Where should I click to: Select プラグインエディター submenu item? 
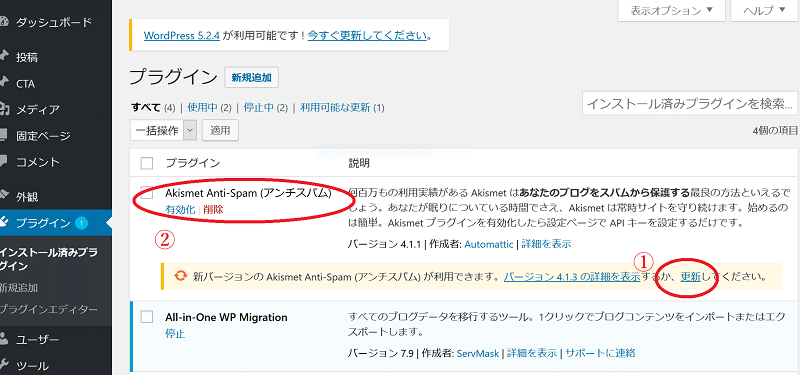pyautogui.click(x=48, y=310)
